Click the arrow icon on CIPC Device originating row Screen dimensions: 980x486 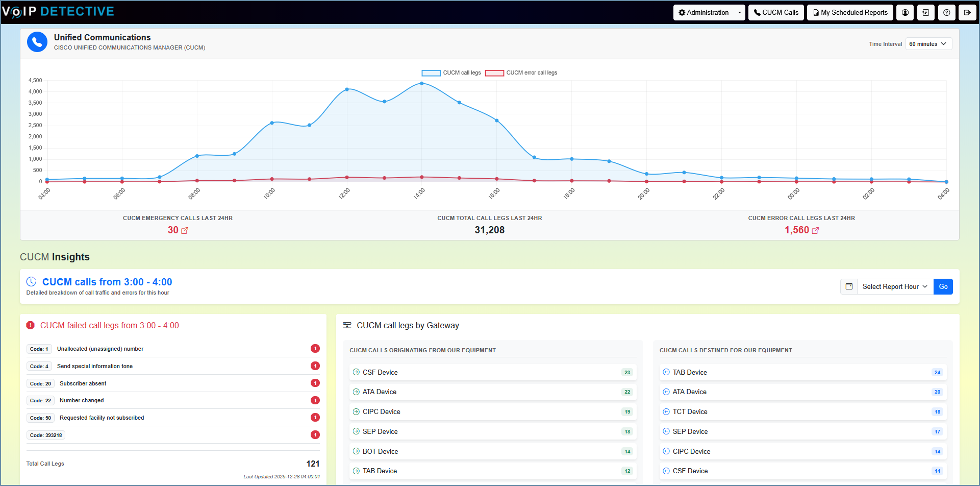click(x=356, y=412)
